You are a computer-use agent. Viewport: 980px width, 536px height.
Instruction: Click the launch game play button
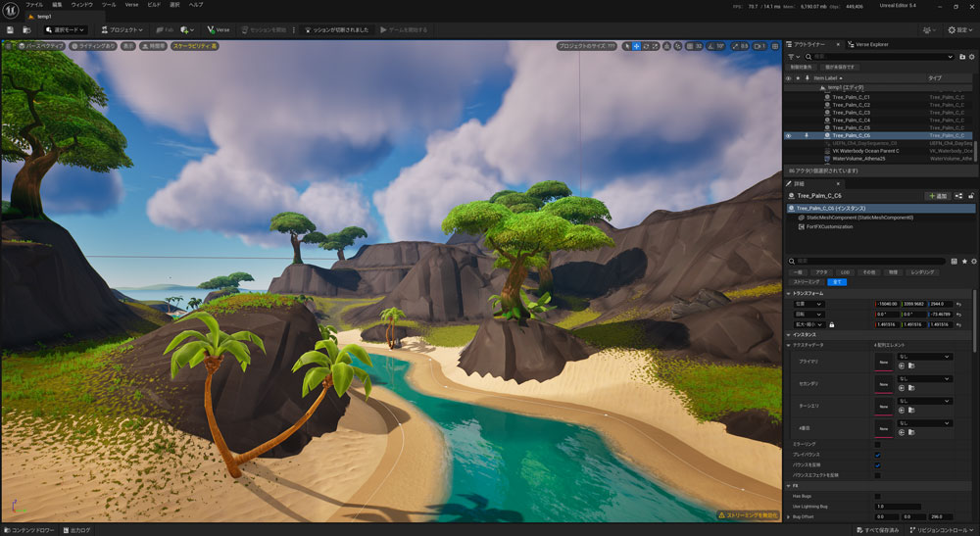click(404, 30)
